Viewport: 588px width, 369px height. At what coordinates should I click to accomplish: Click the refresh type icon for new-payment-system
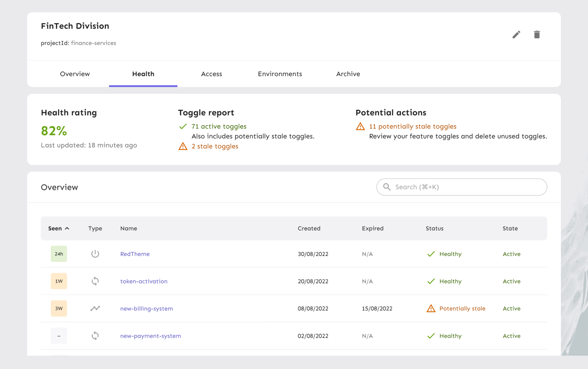click(95, 336)
